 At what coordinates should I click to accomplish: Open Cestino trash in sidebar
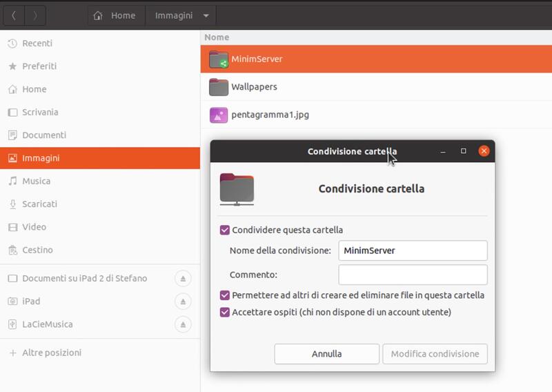tap(37, 250)
